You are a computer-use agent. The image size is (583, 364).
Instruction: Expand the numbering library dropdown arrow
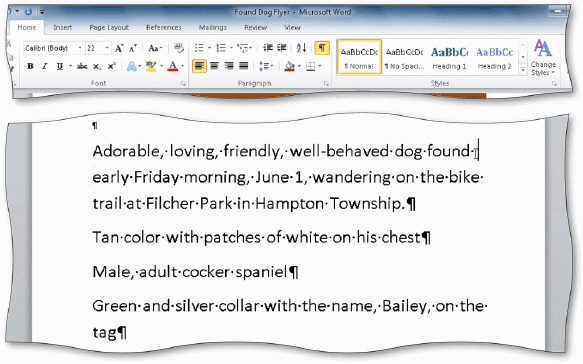[x=231, y=48]
